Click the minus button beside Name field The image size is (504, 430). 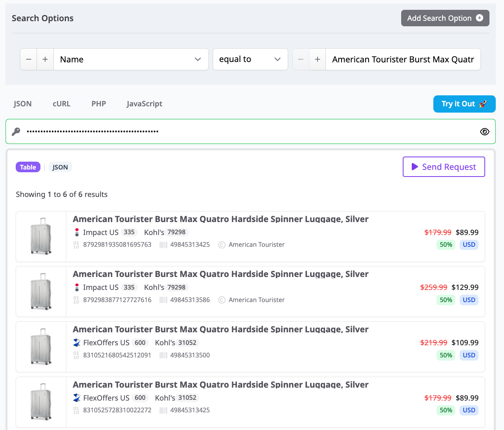tap(29, 59)
